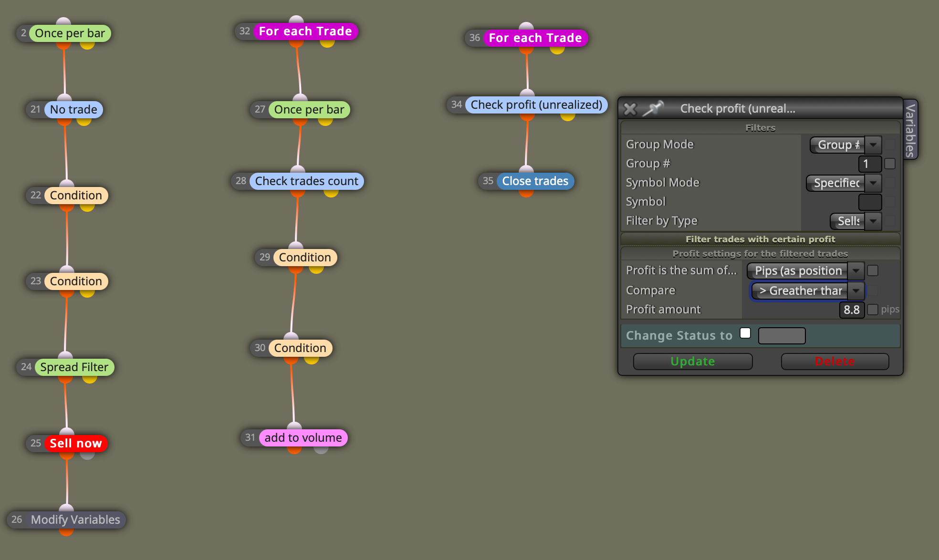Image resolution: width=939 pixels, height=560 pixels.
Task: Click the Update button
Action: pyautogui.click(x=693, y=362)
